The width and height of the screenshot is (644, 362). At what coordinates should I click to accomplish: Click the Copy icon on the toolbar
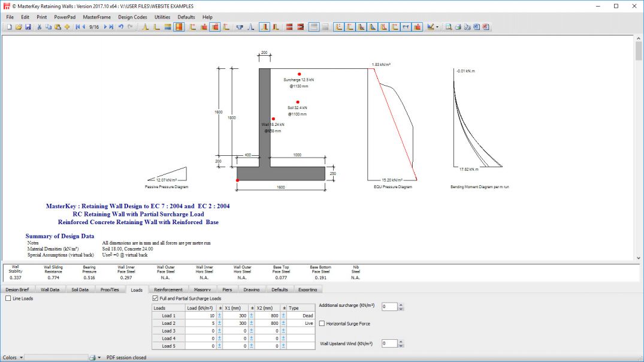coord(49,27)
